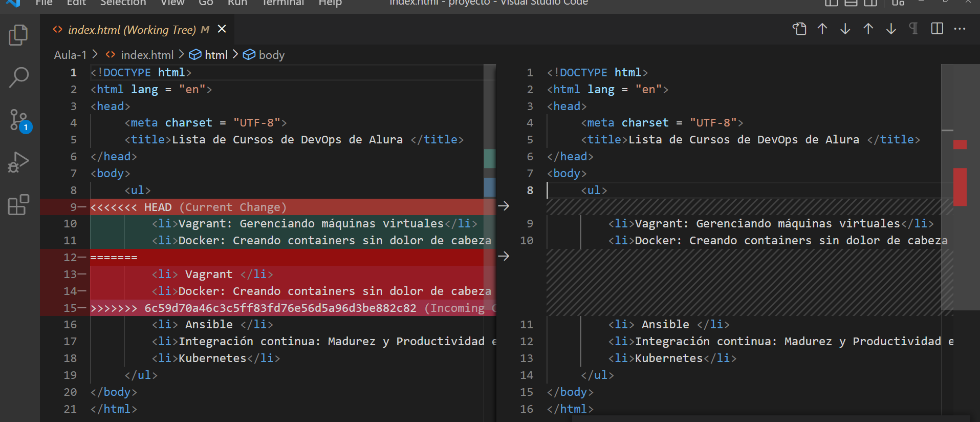
Task: Click the file icon on index.html tab
Action: click(x=58, y=30)
